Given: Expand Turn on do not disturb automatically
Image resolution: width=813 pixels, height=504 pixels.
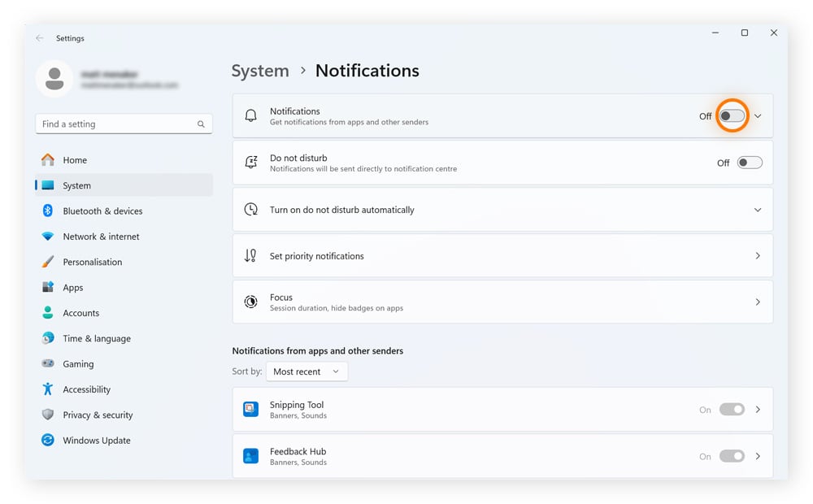Looking at the screenshot, I should click(x=758, y=210).
